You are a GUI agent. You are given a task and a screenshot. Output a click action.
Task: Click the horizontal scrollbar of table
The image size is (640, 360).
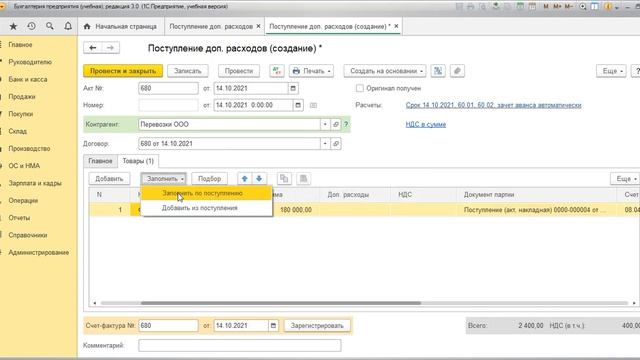click(281, 303)
